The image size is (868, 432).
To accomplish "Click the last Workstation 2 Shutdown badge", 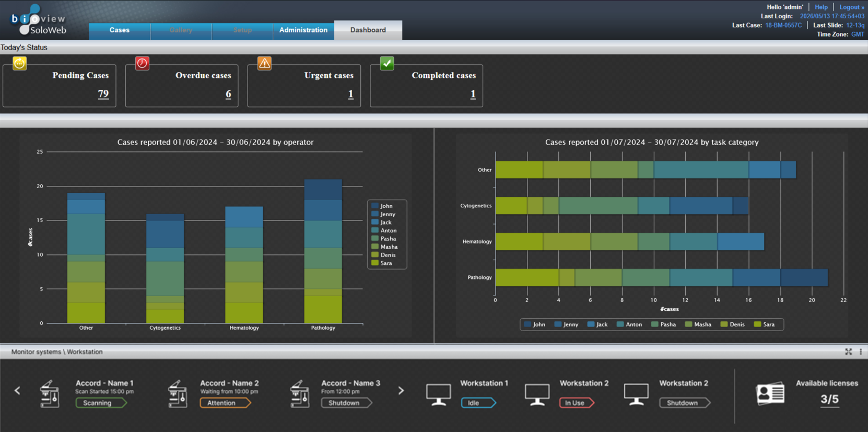I will (x=685, y=403).
